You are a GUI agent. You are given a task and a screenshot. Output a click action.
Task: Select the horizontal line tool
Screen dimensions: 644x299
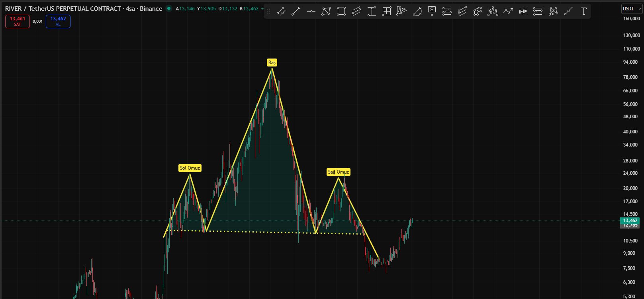[311, 12]
